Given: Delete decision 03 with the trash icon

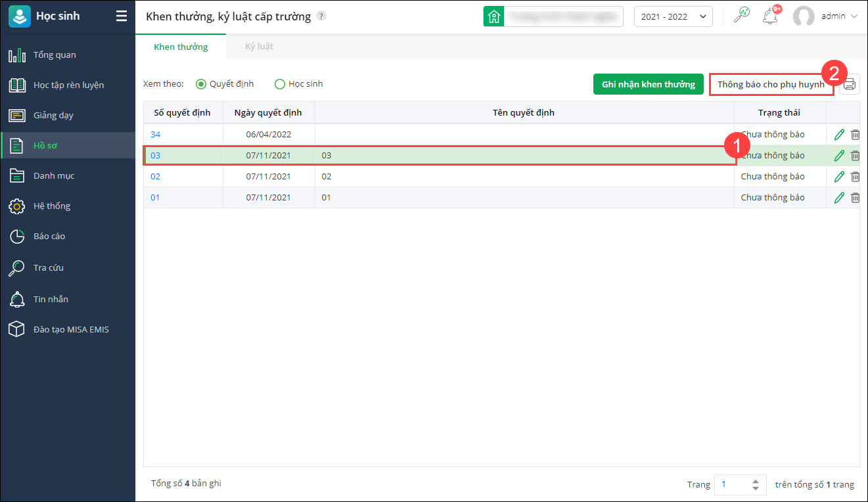Looking at the screenshot, I should point(855,156).
